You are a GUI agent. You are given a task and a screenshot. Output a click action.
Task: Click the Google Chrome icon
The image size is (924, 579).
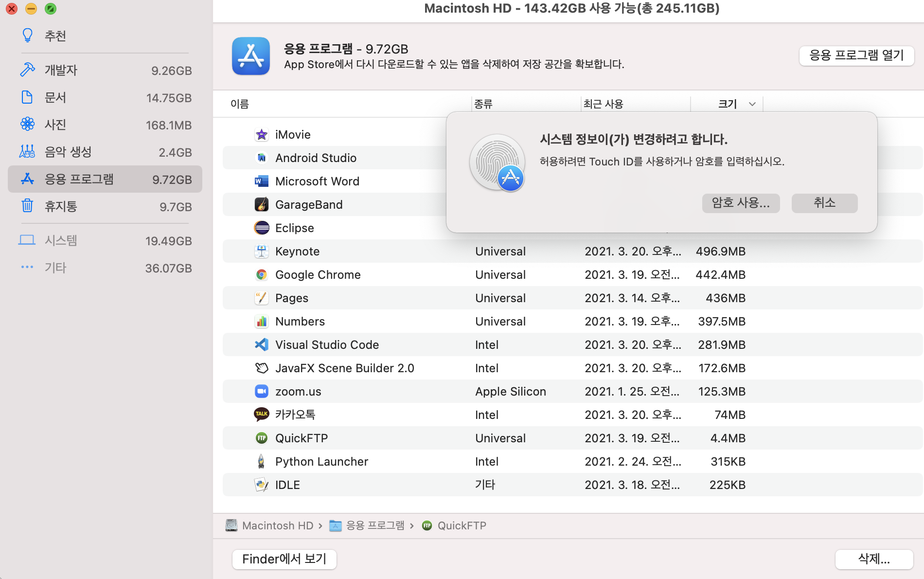click(x=262, y=275)
